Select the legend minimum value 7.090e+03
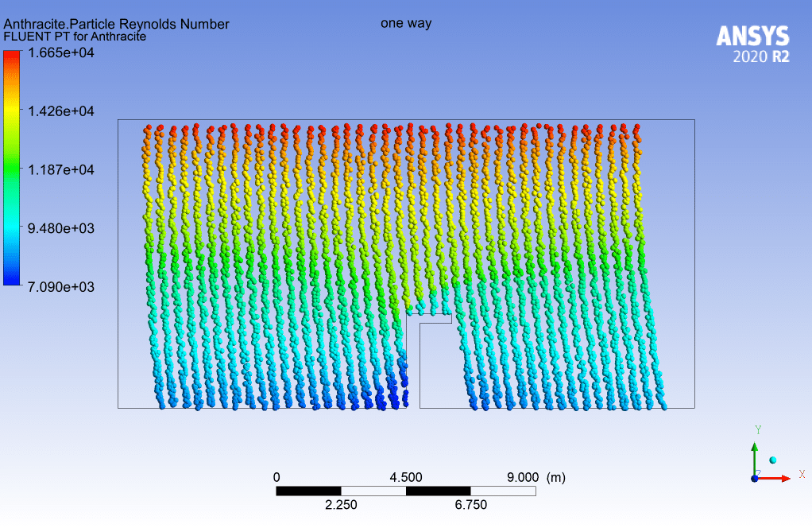This screenshot has width=812, height=528. [61, 286]
